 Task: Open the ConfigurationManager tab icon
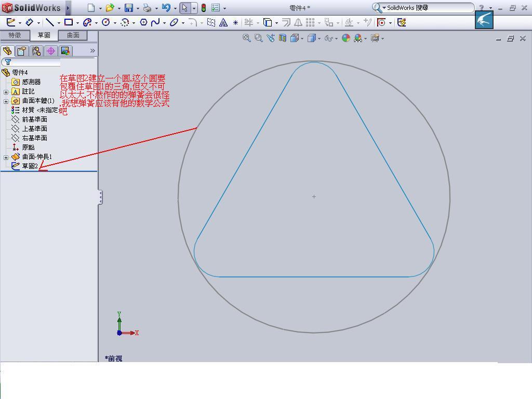[36, 51]
